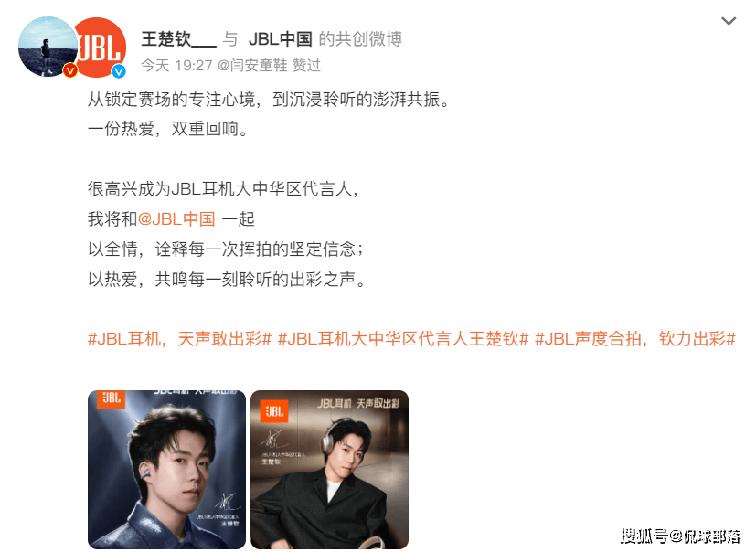This screenshot has height=552, width=756.
Task: Click the 今天 19:27 post timestamp
Action: (176, 65)
